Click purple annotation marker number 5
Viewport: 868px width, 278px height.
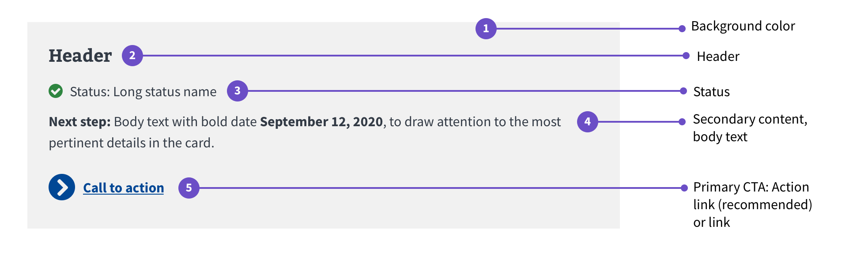[x=189, y=188]
